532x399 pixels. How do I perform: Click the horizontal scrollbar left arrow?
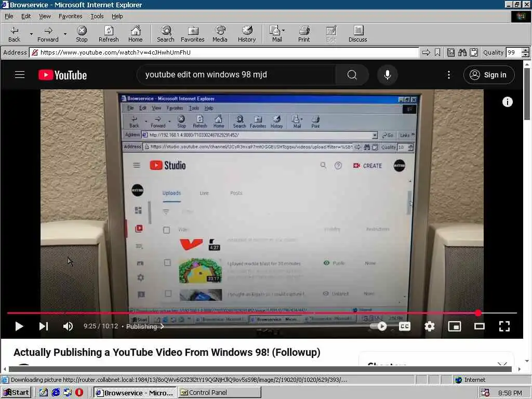(x=5, y=369)
